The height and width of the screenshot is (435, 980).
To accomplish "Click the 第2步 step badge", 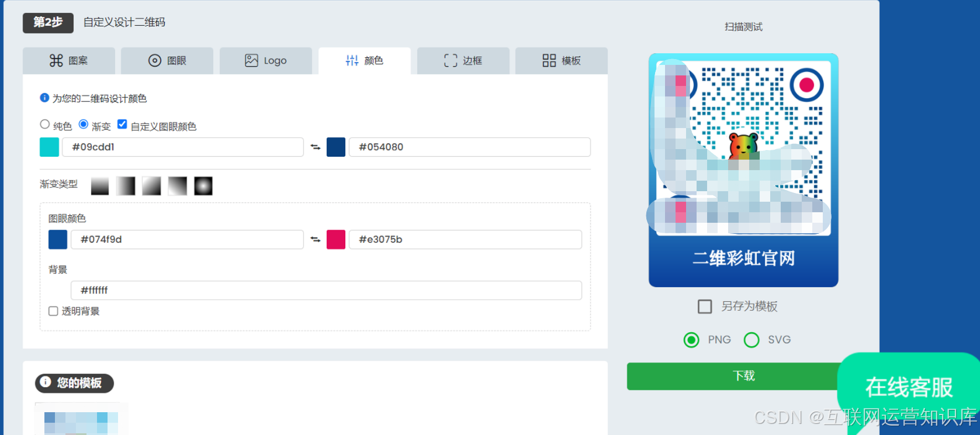I will click(x=48, y=23).
